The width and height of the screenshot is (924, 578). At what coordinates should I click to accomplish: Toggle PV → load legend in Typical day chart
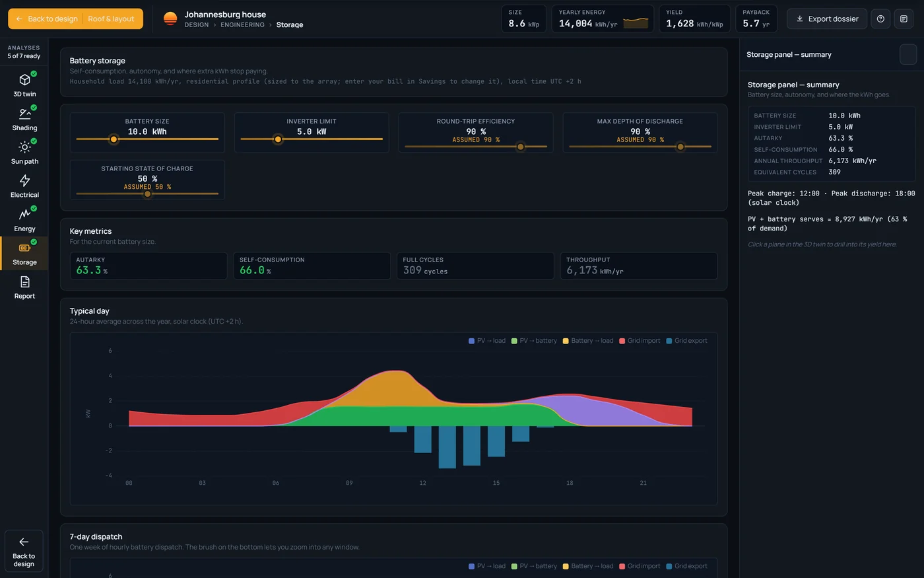coord(487,341)
